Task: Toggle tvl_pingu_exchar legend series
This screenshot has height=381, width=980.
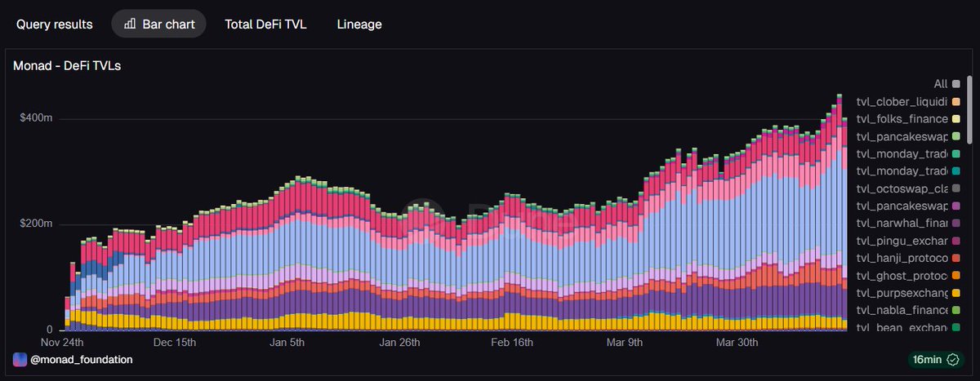Action: pyautogui.click(x=908, y=241)
